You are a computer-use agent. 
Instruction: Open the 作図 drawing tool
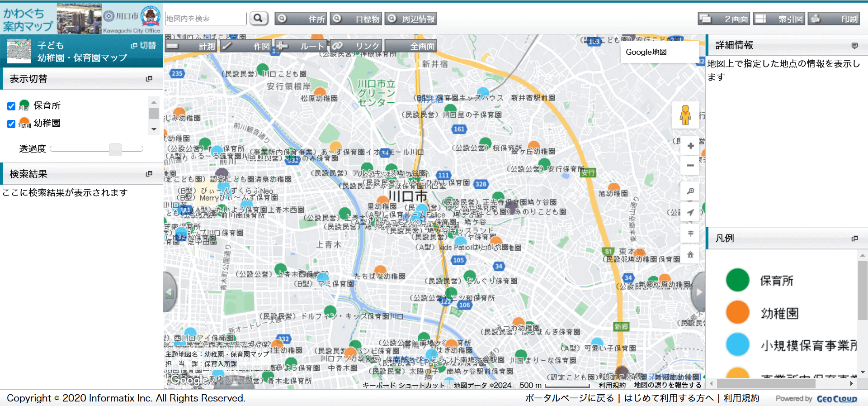pos(246,46)
